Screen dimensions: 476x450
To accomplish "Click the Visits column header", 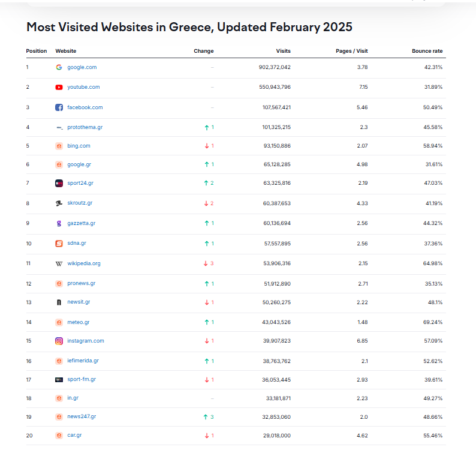I will point(283,51).
